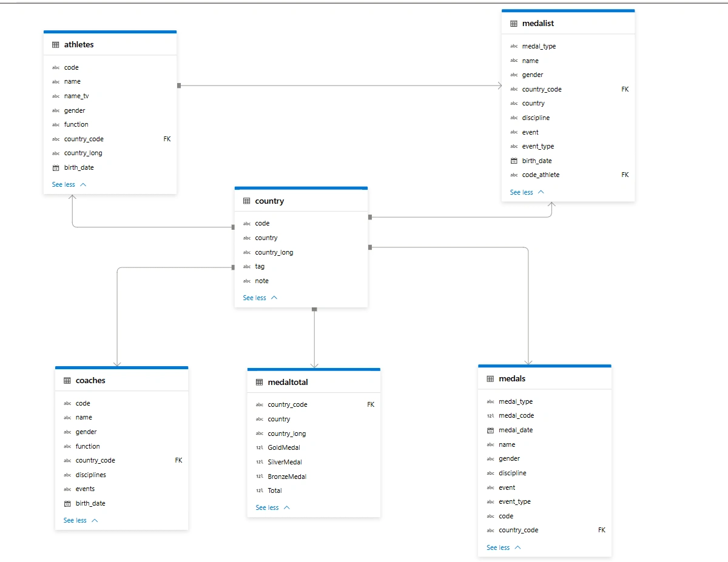Click abc type icon beside coaches events

pos(67,489)
